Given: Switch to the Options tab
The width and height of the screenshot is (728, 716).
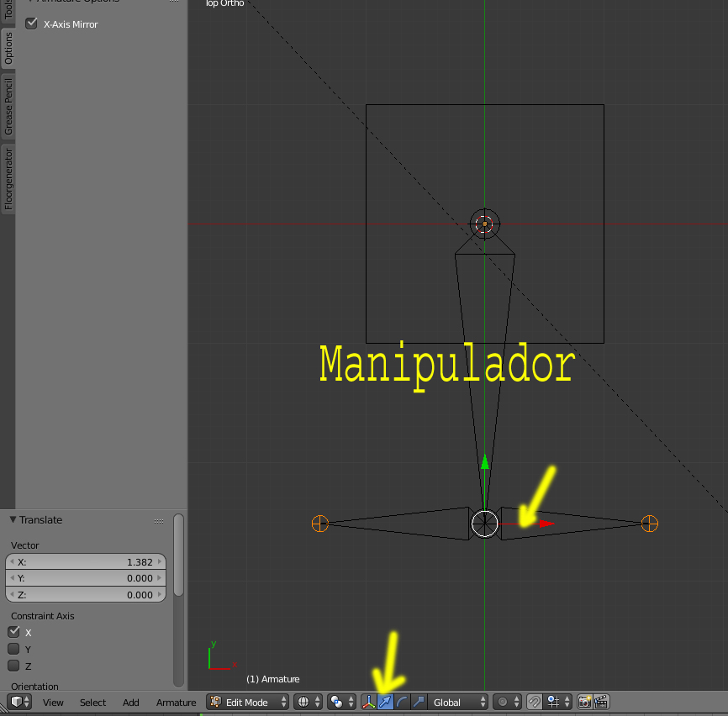Looking at the screenshot, I should coord(8,48).
